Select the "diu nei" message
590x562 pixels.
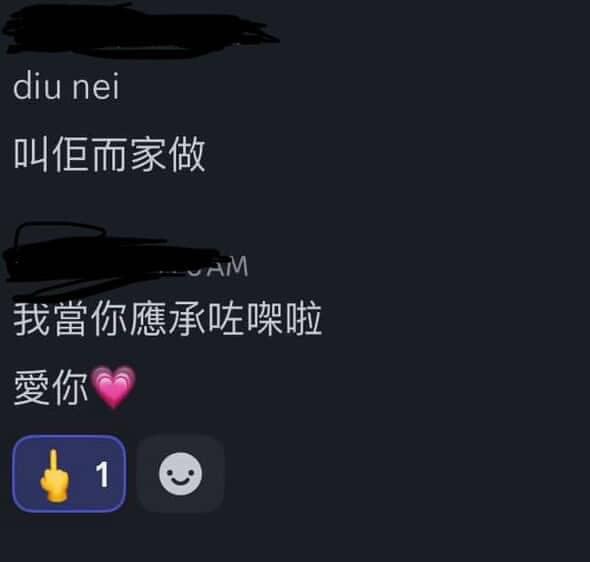(66, 87)
